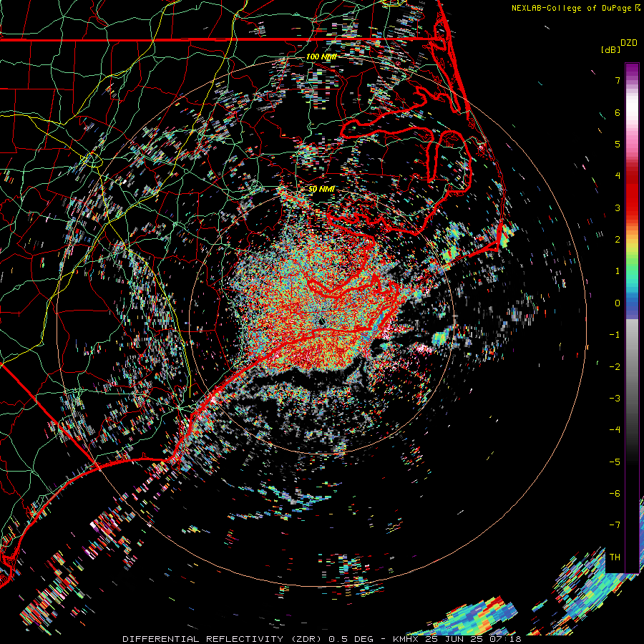Click the 5 value on the color scale

click(618, 144)
